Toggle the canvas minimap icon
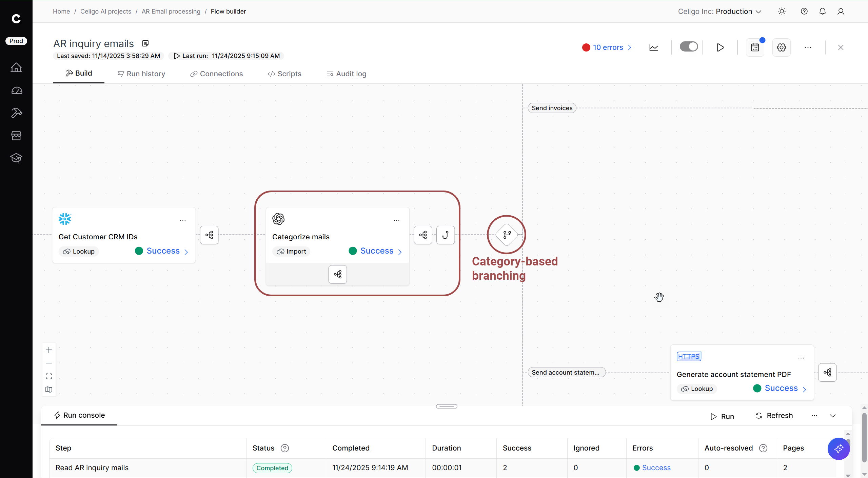 coord(49,390)
